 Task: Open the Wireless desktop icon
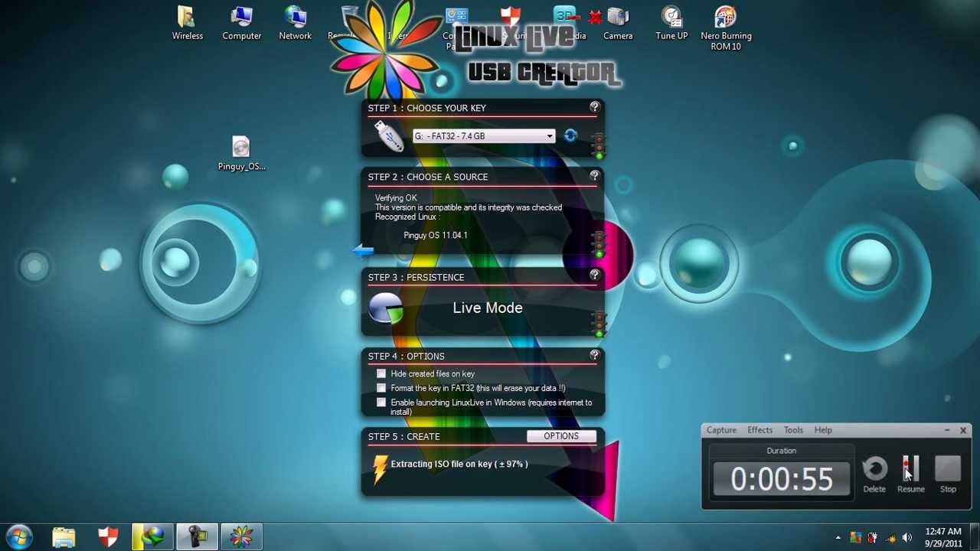click(x=188, y=23)
